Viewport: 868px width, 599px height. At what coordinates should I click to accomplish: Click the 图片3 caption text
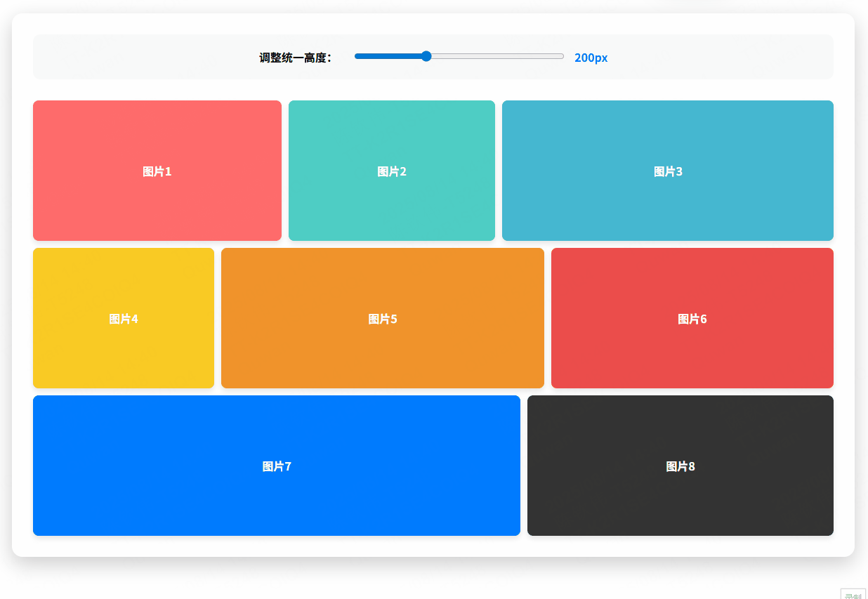pyautogui.click(x=667, y=171)
